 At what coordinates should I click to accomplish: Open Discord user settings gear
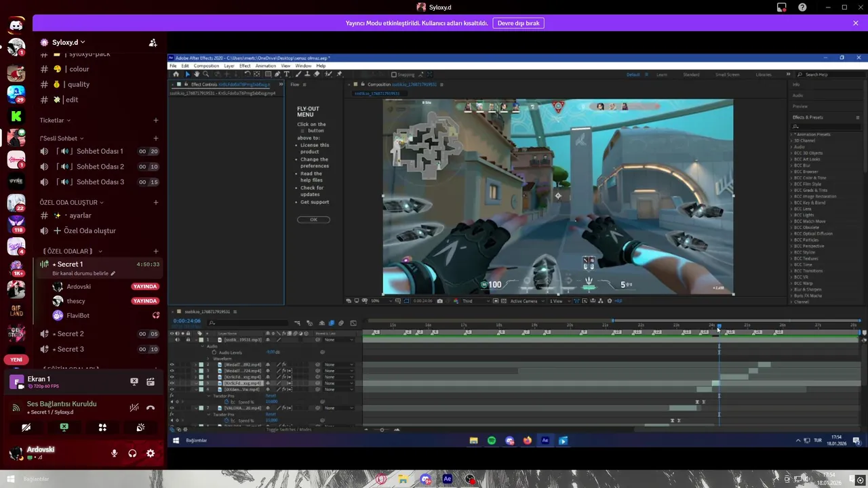pos(151,453)
